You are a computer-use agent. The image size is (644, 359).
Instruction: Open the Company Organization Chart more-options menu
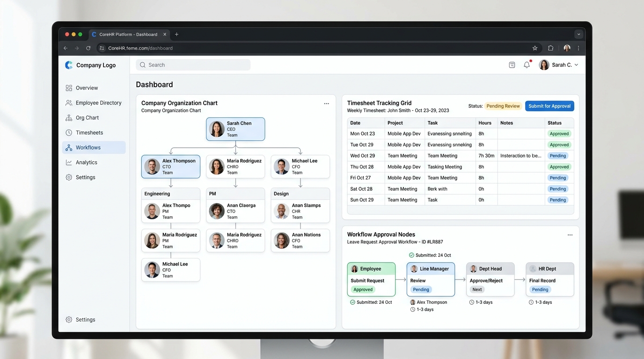327,104
